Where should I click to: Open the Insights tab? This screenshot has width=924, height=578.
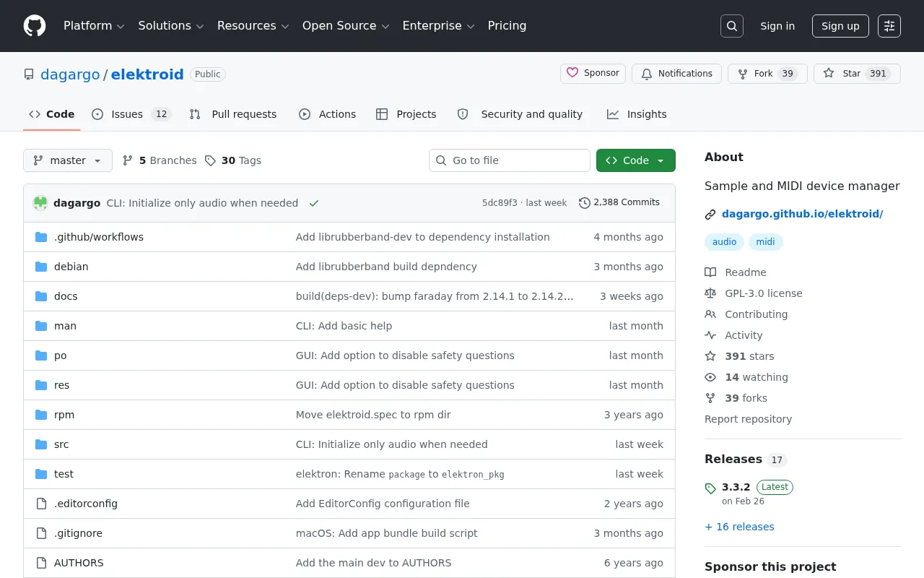(637, 114)
